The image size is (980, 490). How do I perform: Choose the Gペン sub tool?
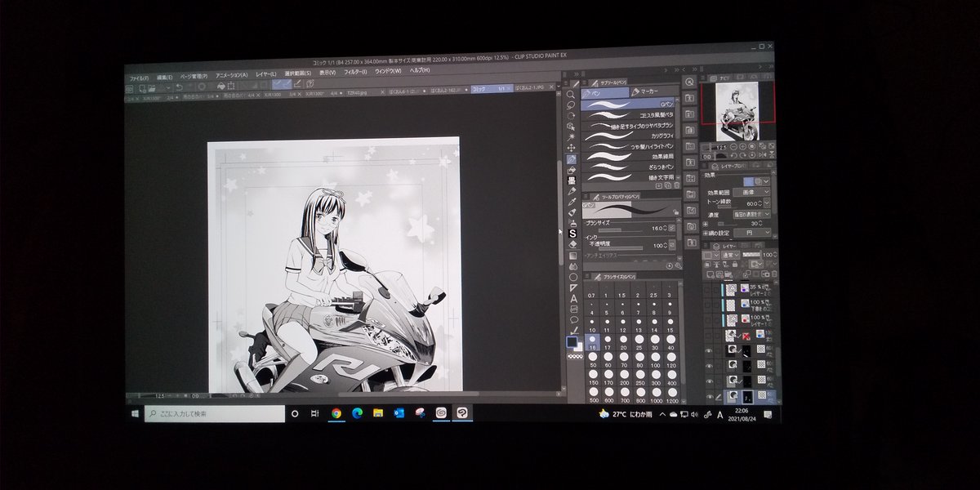pos(628,105)
